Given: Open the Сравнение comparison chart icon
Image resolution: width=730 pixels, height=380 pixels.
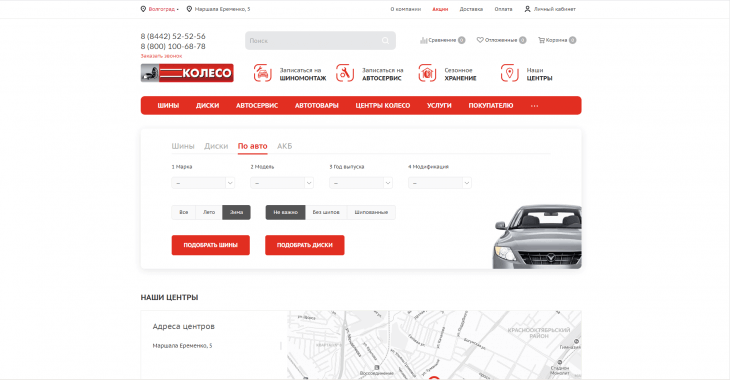Looking at the screenshot, I should click(x=423, y=40).
